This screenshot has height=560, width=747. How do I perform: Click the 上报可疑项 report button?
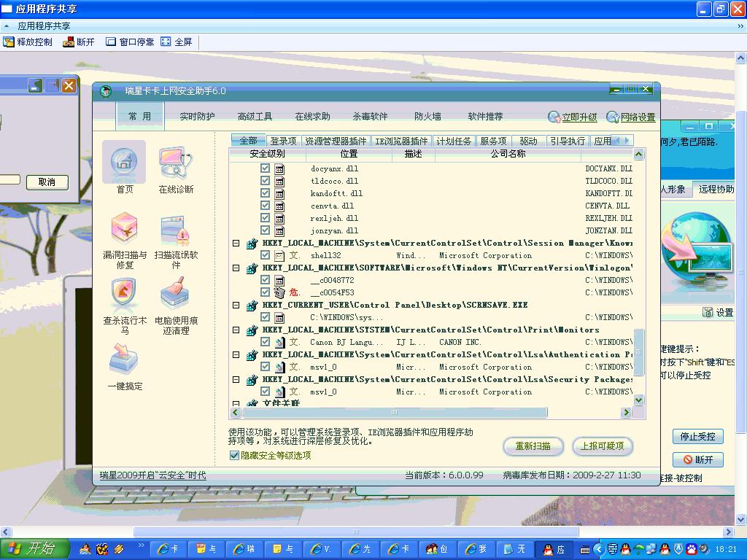point(602,446)
